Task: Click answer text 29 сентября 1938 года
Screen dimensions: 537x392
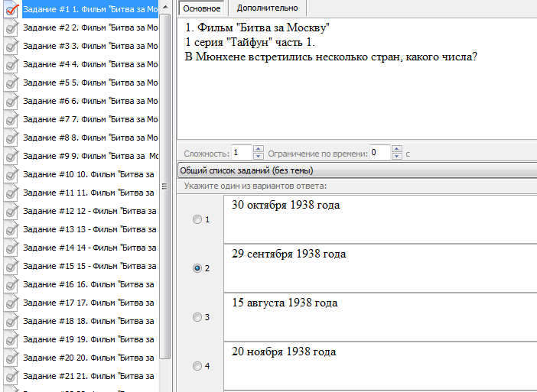Action: tap(288, 254)
